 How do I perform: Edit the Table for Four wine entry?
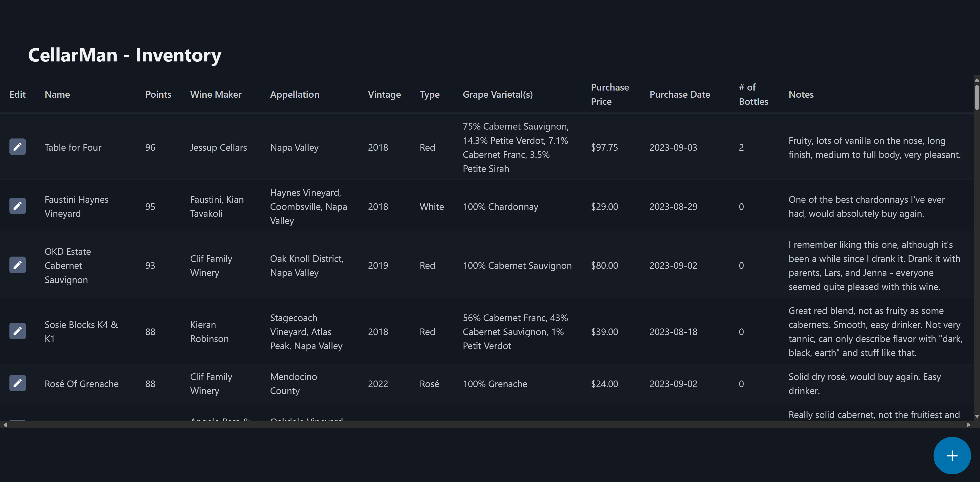pos(18,147)
